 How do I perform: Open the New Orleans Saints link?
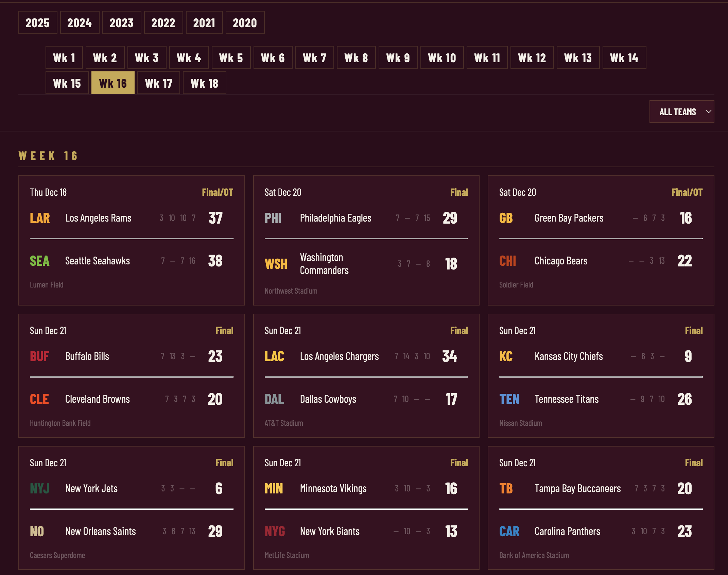point(100,532)
